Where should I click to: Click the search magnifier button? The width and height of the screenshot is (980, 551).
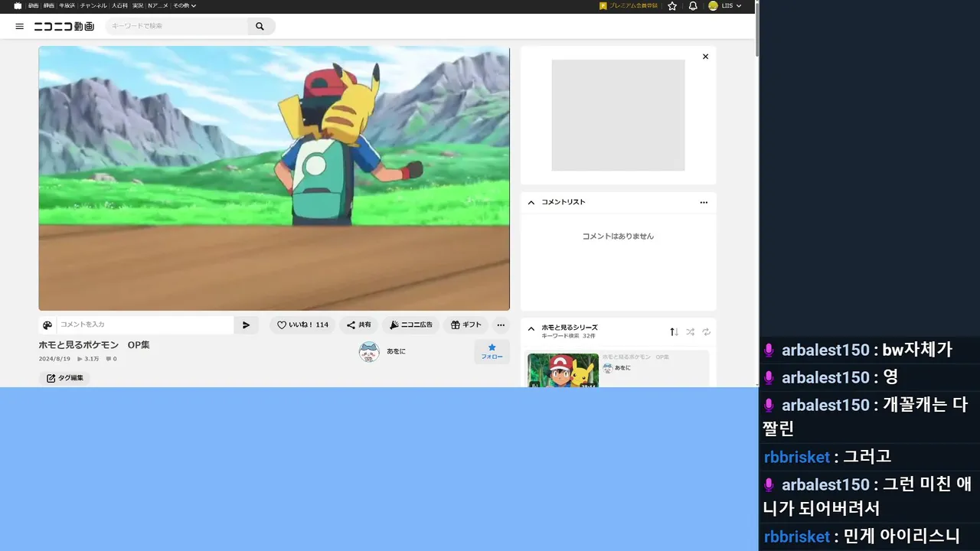[260, 26]
